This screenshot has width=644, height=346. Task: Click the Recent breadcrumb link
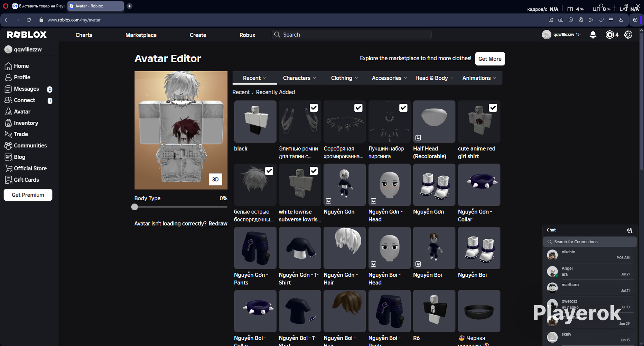tap(241, 92)
